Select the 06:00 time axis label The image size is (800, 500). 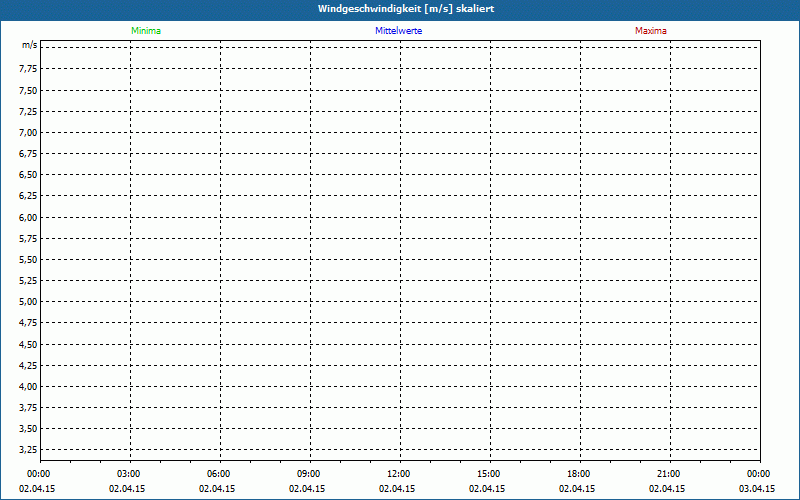tap(219, 474)
